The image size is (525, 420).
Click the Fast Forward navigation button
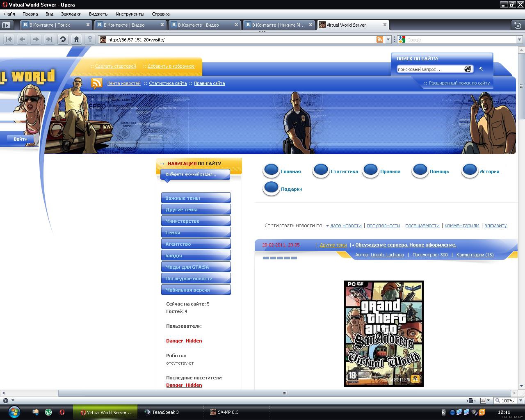click(49, 39)
